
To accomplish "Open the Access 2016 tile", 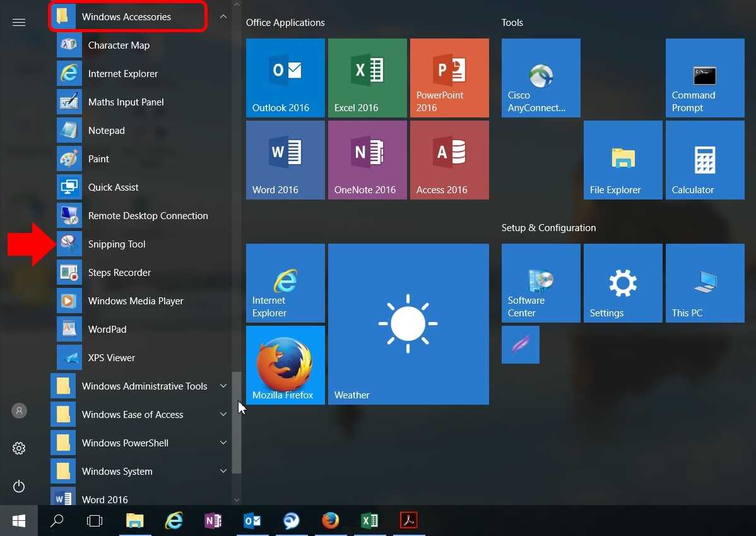I will coord(449,160).
